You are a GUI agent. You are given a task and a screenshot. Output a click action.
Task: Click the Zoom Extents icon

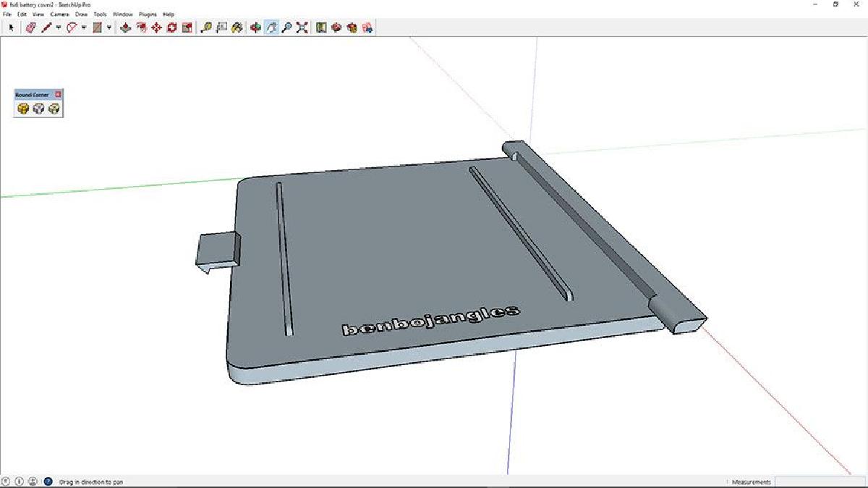302,28
